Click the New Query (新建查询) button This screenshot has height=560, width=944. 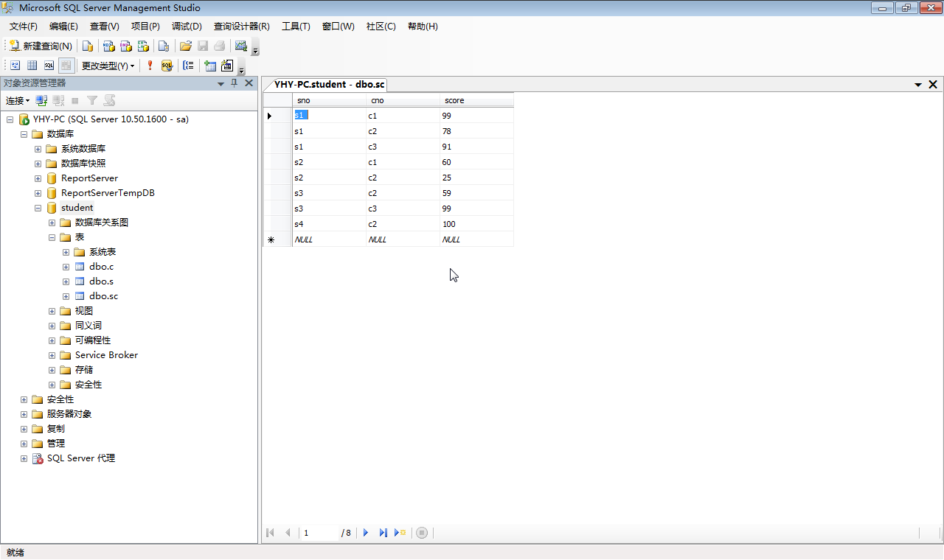(x=41, y=46)
